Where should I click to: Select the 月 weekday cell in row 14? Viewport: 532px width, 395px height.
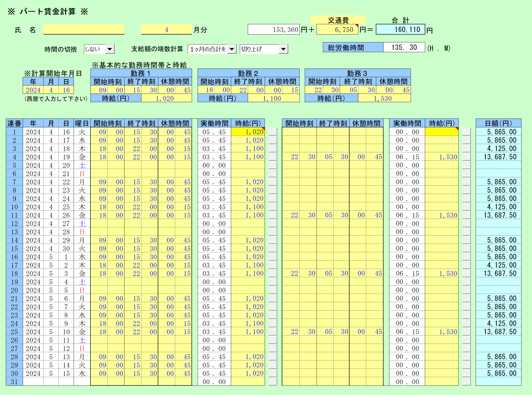[82, 240]
